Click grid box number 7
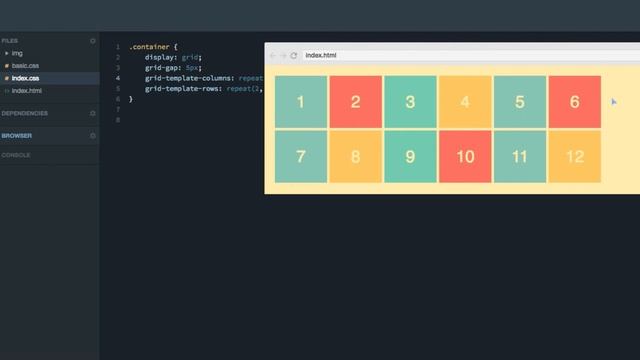Viewport: 640px width, 360px height. point(301,156)
